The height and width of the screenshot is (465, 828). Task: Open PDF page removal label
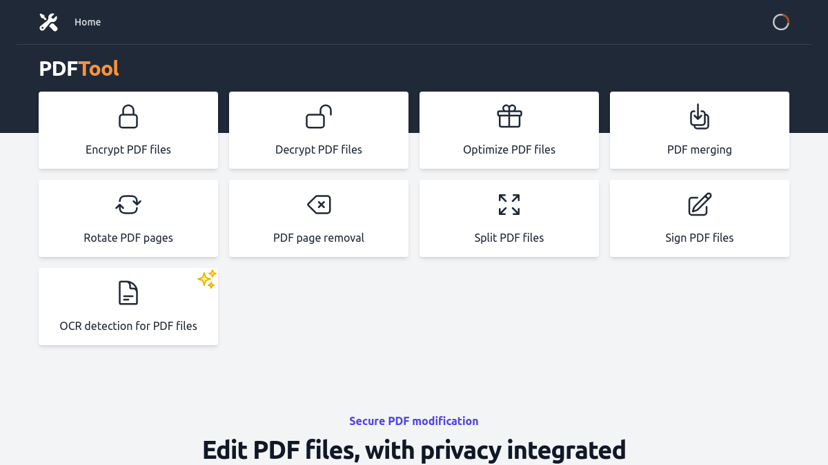click(x=318, y=238)
